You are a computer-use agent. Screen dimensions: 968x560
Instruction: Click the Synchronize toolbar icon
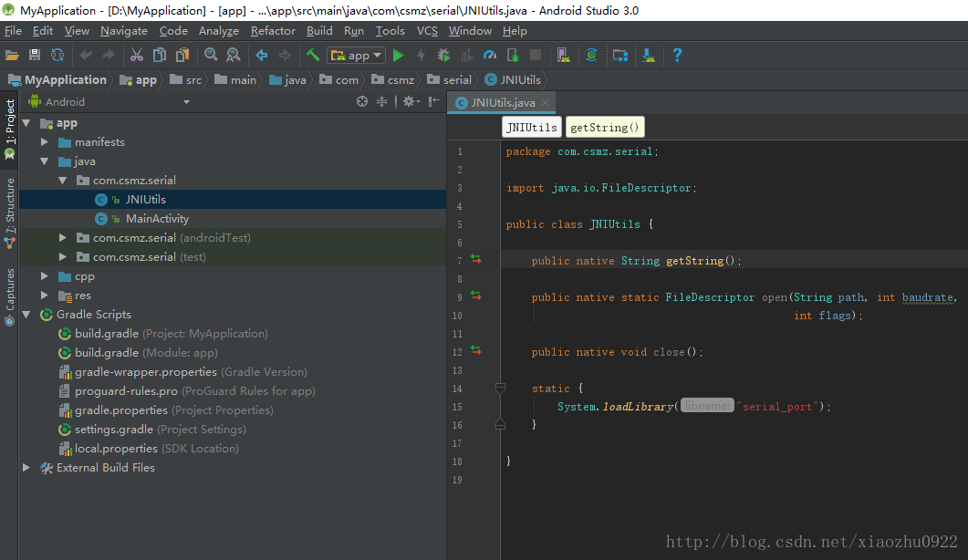tap(57, 55)
